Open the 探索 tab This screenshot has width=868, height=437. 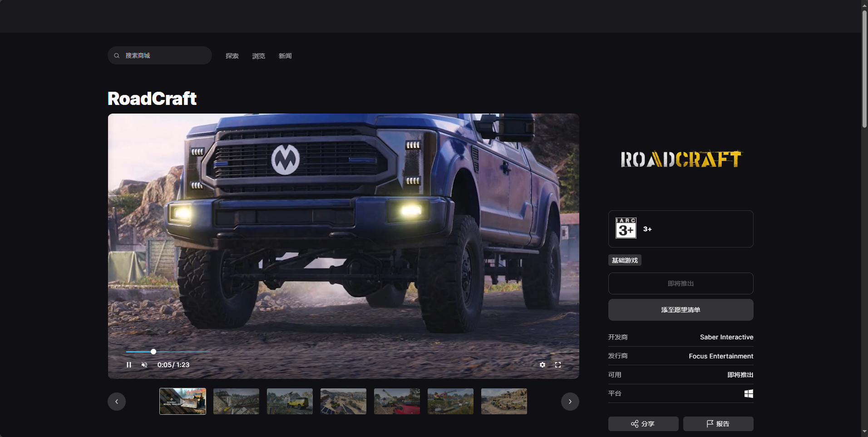232,56
